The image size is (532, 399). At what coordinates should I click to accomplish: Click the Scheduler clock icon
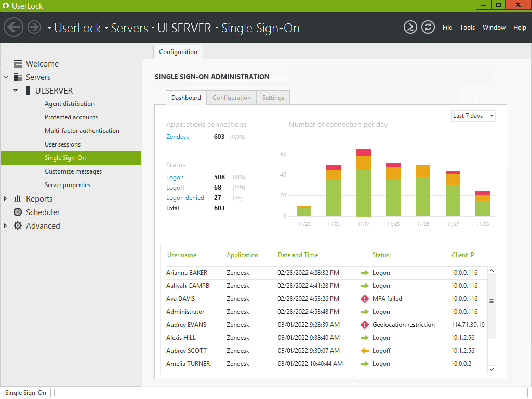17,212
